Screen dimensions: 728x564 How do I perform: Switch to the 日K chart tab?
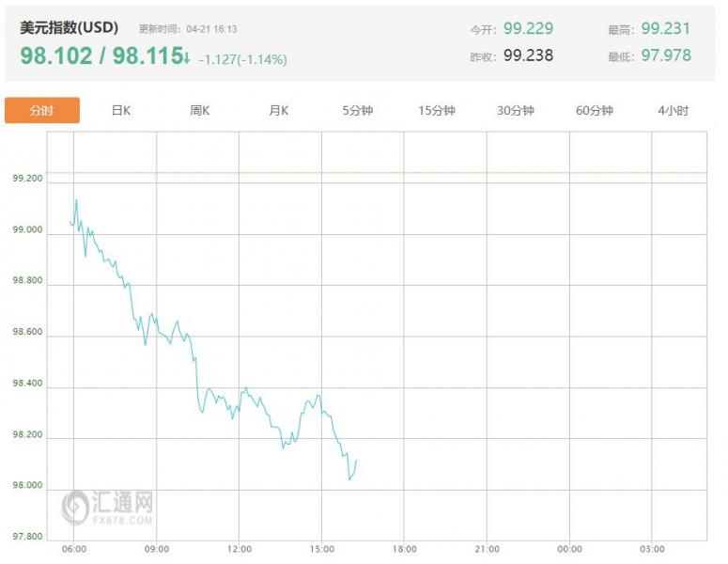(x=121, y=111)
